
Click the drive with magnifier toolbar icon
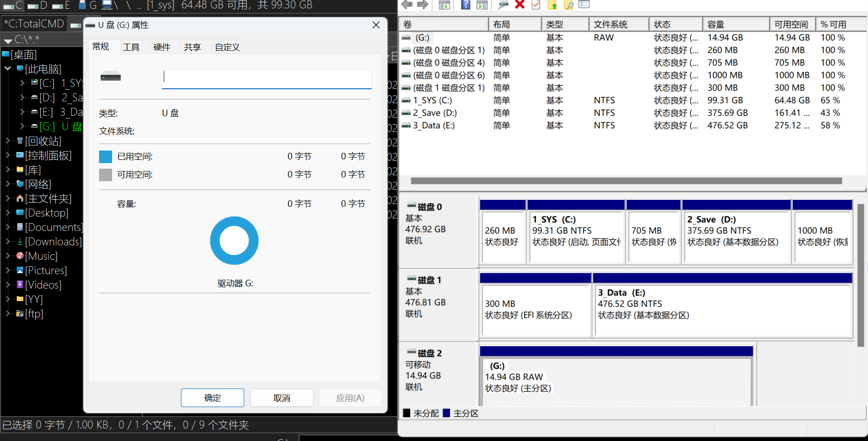tap(503, 5)
